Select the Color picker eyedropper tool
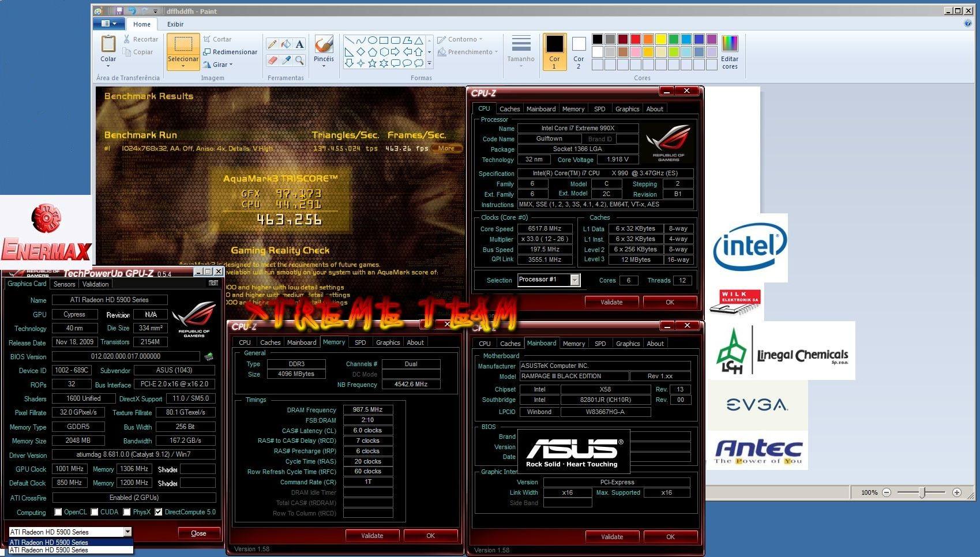The image size is (980, 557). (x=286, y=60)
